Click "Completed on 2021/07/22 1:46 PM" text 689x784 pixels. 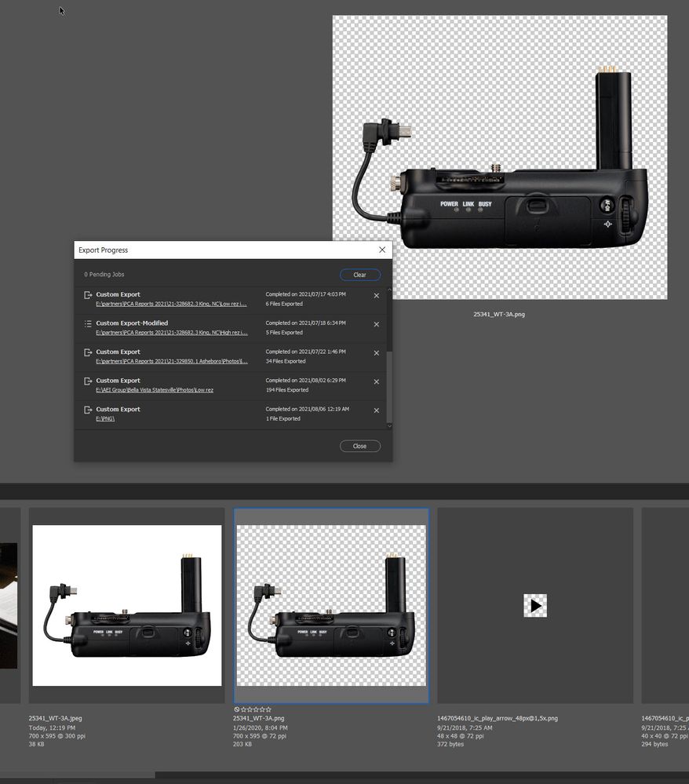coord(305,352)
